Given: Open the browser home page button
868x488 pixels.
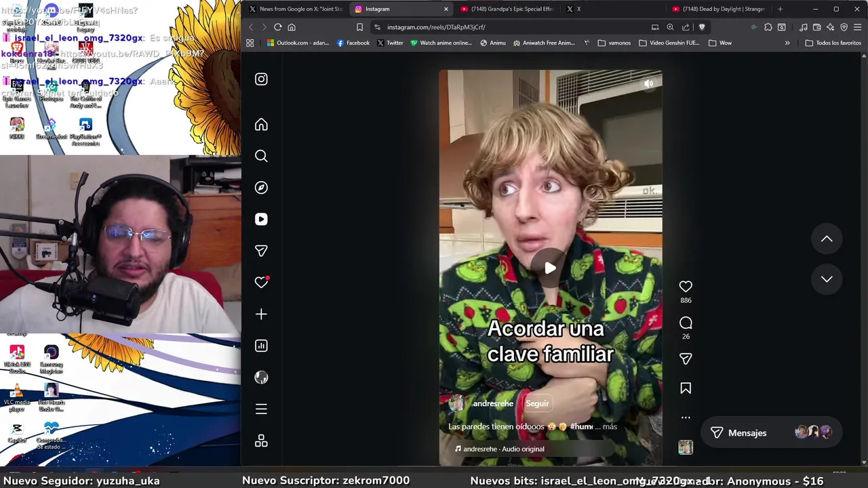Looking at the screenshot, I should [292, 27].
